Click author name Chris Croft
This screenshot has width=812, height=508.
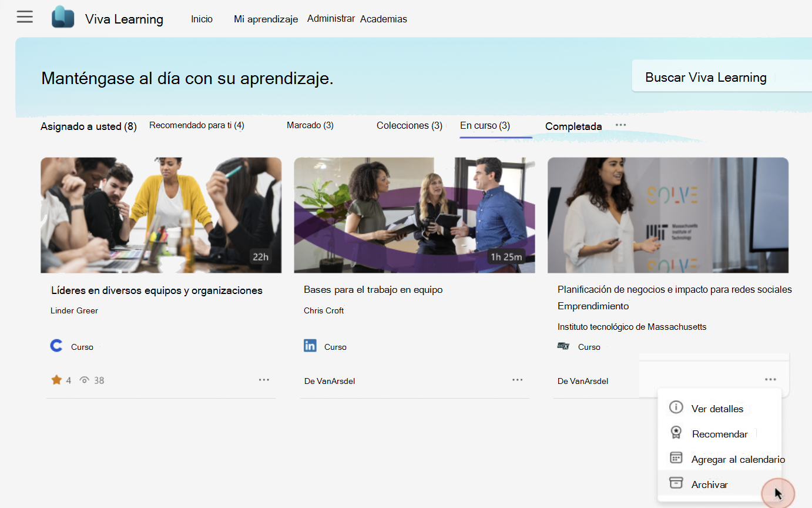pyautogui.click(x=324, y=310)
